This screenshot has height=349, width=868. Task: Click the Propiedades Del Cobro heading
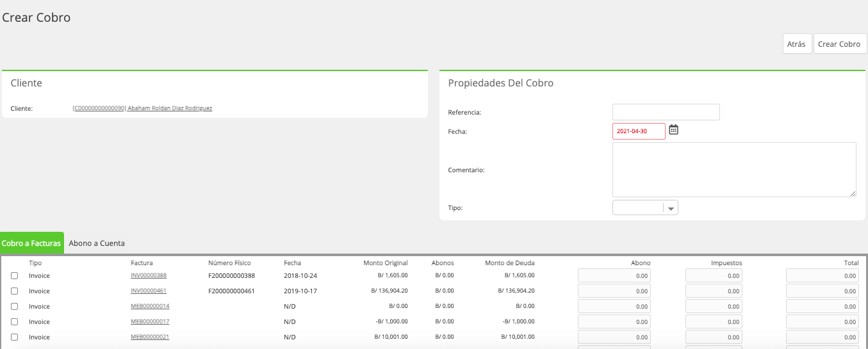pos(500,83)
